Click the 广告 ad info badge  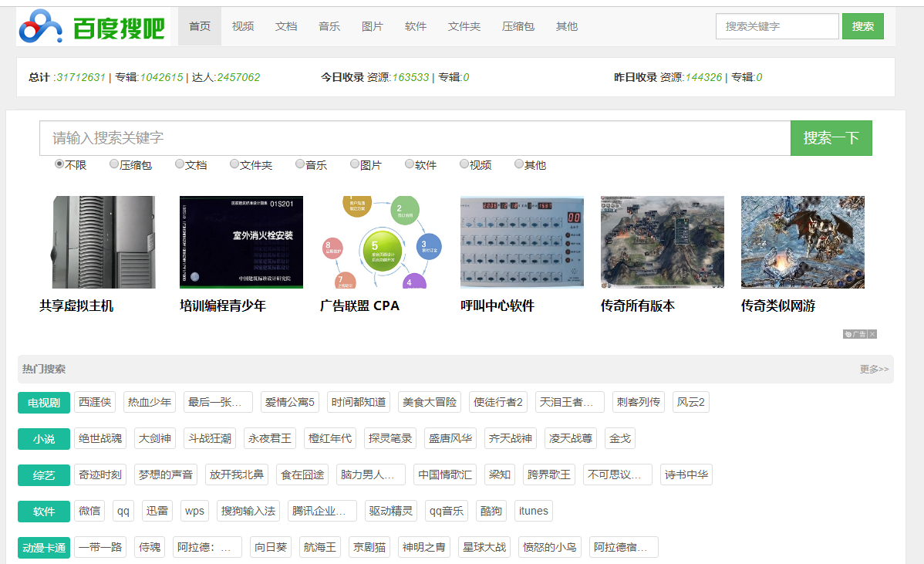pos(855,334)
